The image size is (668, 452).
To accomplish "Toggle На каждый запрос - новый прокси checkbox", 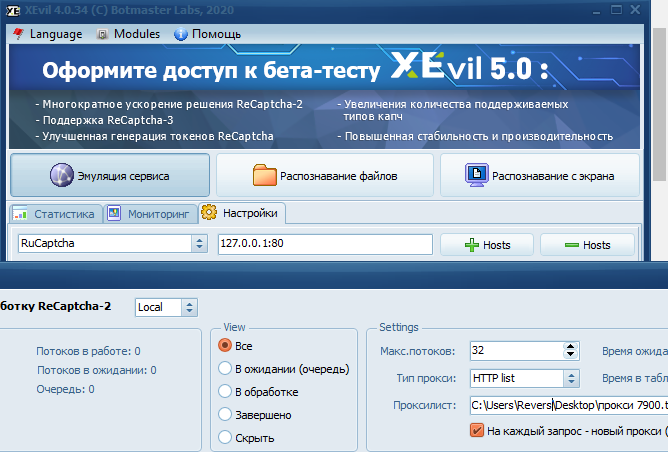I will (x=477, y=430).
